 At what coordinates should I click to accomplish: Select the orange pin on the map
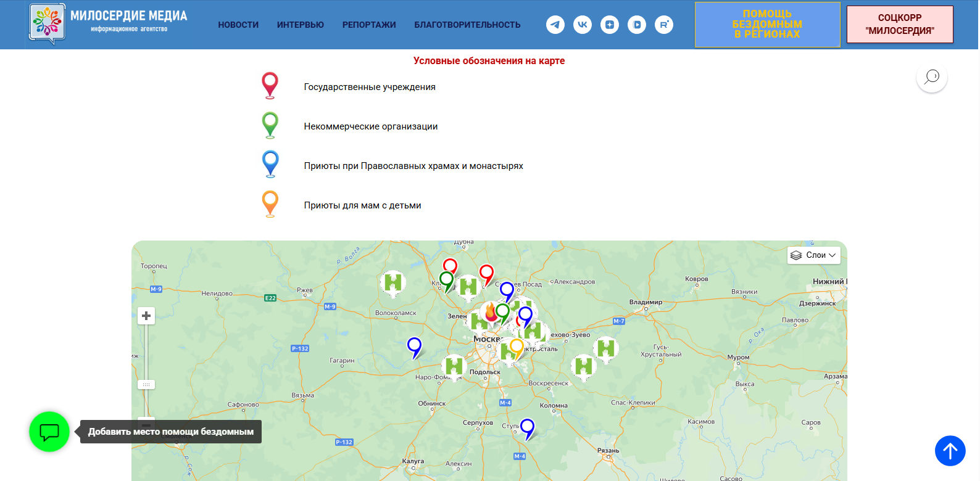click(517, 349)
